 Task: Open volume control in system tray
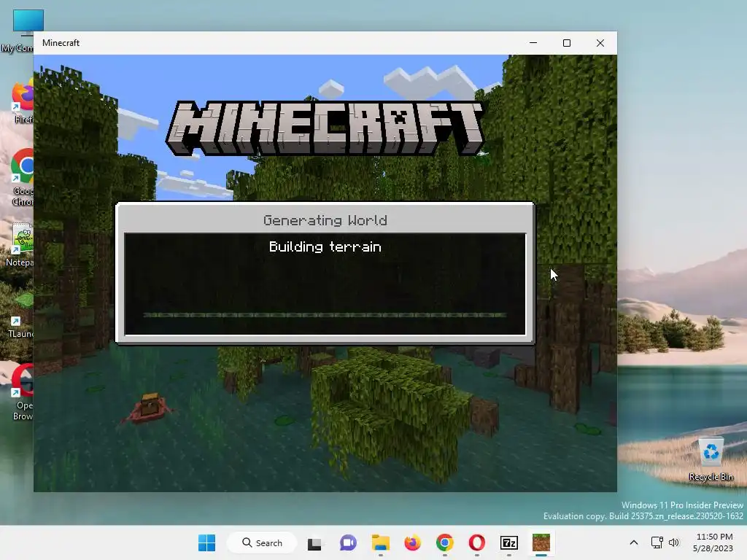point(673,542)
